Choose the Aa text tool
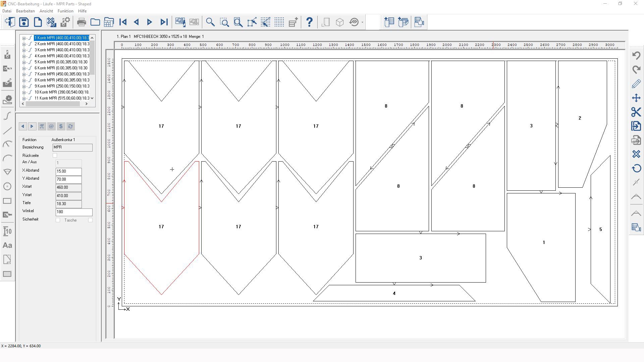 click(x=7, y=245)
